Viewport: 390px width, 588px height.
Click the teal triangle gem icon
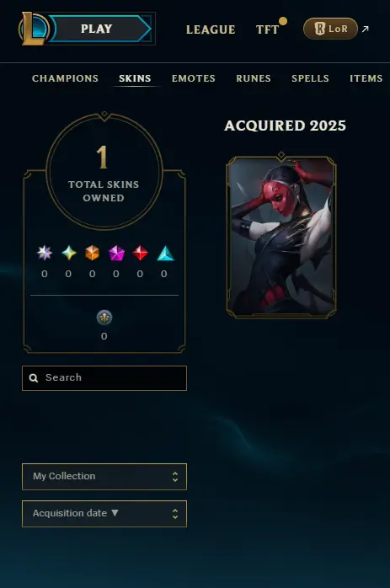click(165, 253)
